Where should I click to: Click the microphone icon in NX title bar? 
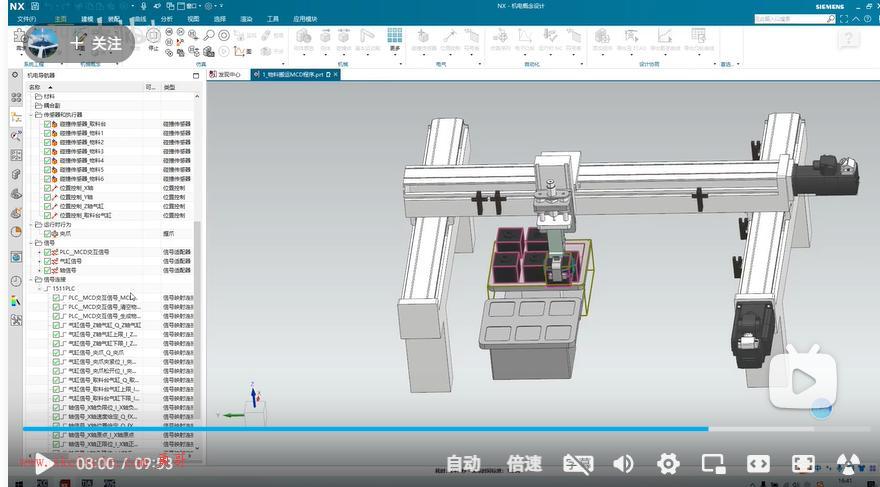[x=144, y=6]
